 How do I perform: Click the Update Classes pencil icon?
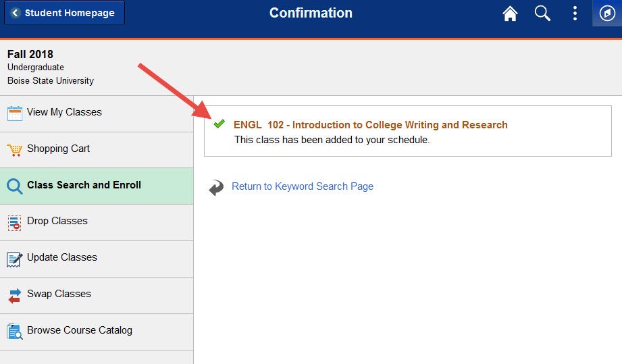coord(15,259)
